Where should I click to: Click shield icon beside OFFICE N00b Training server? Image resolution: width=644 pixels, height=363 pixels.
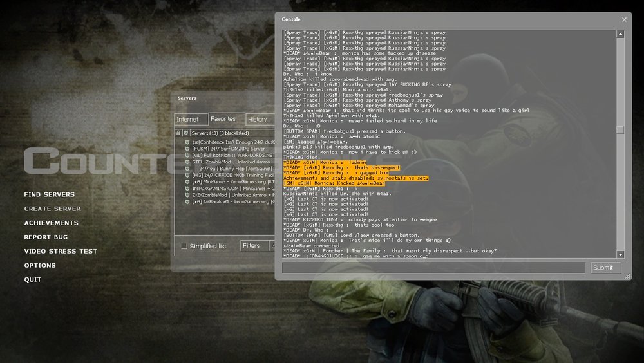pyautogui.click(x=187, y=175)
